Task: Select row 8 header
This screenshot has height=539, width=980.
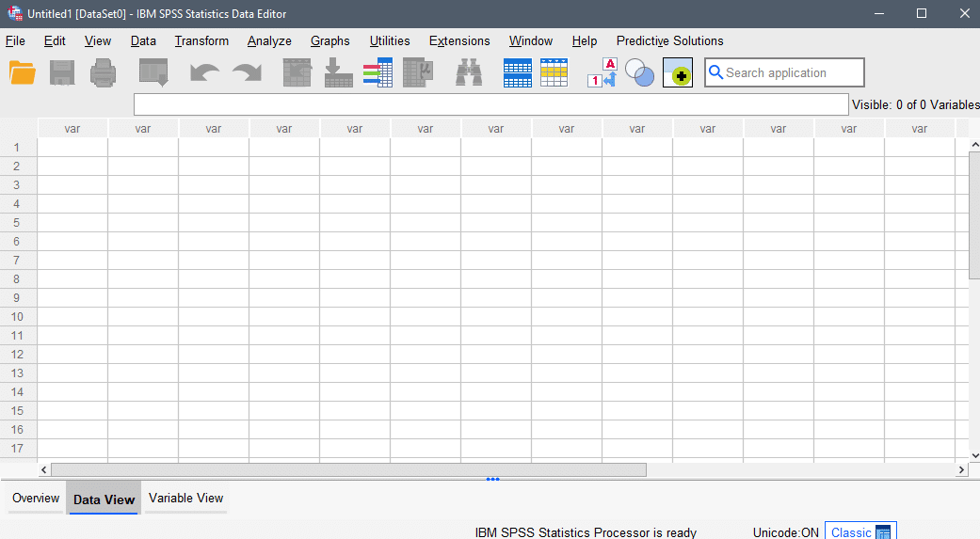Action: pyautogui.click(x=17, y=279)
